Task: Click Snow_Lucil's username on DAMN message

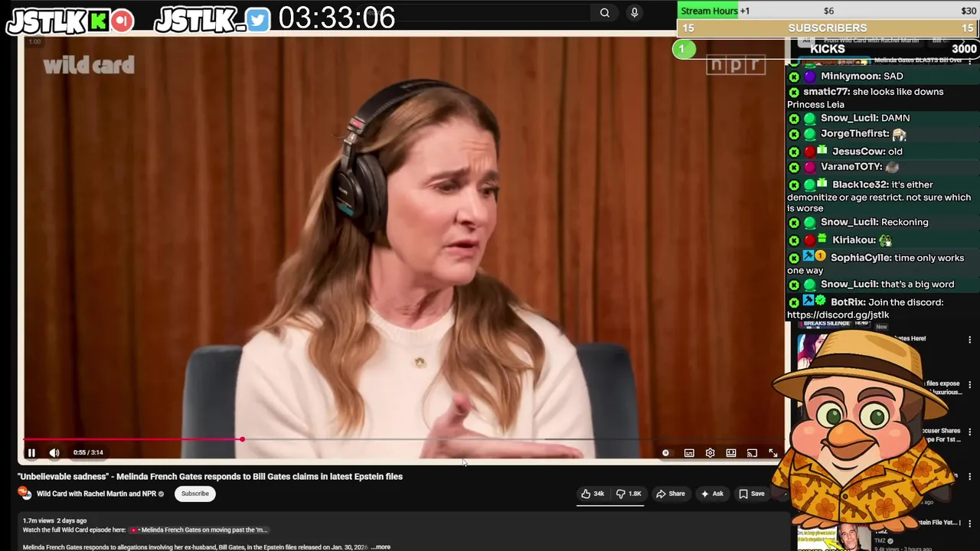Action: (x=848, y=118)
